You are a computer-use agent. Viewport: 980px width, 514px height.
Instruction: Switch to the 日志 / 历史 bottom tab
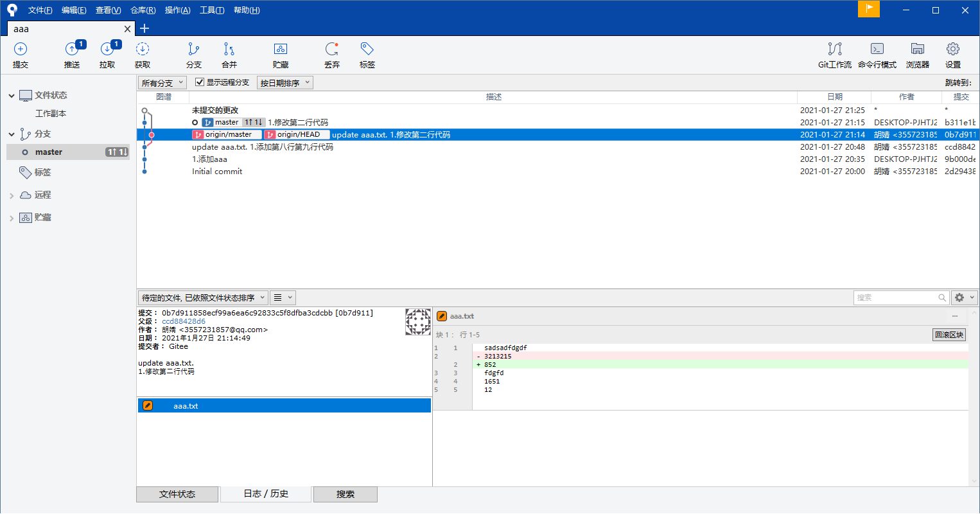point(266,493)
